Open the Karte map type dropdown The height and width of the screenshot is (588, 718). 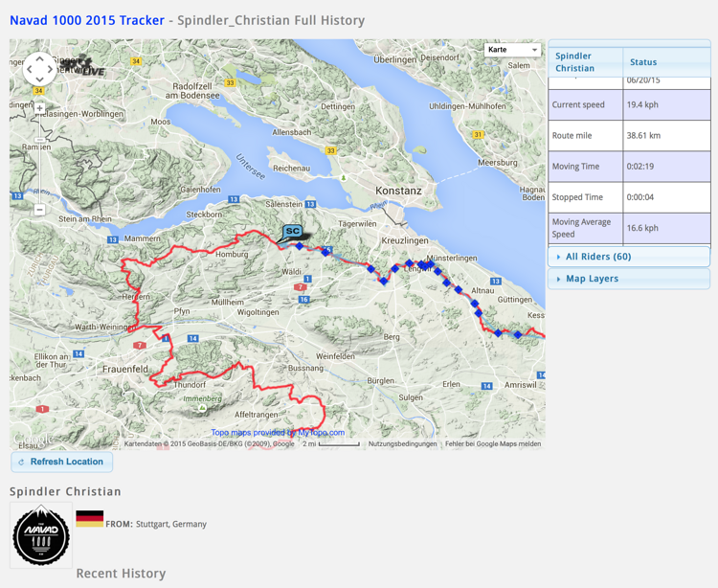(x=512, y=50)
